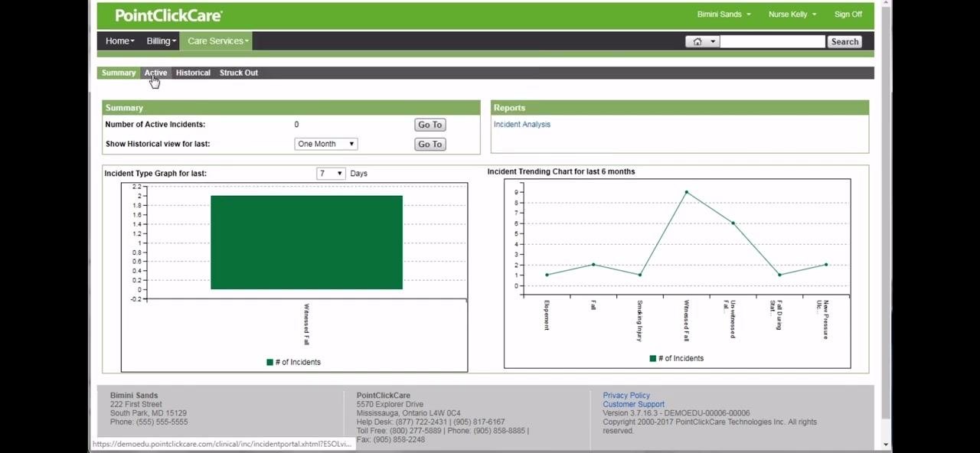The image size is (980, 453).
Task: Click the 'Elopement' axis label
Action: point(547,315)
